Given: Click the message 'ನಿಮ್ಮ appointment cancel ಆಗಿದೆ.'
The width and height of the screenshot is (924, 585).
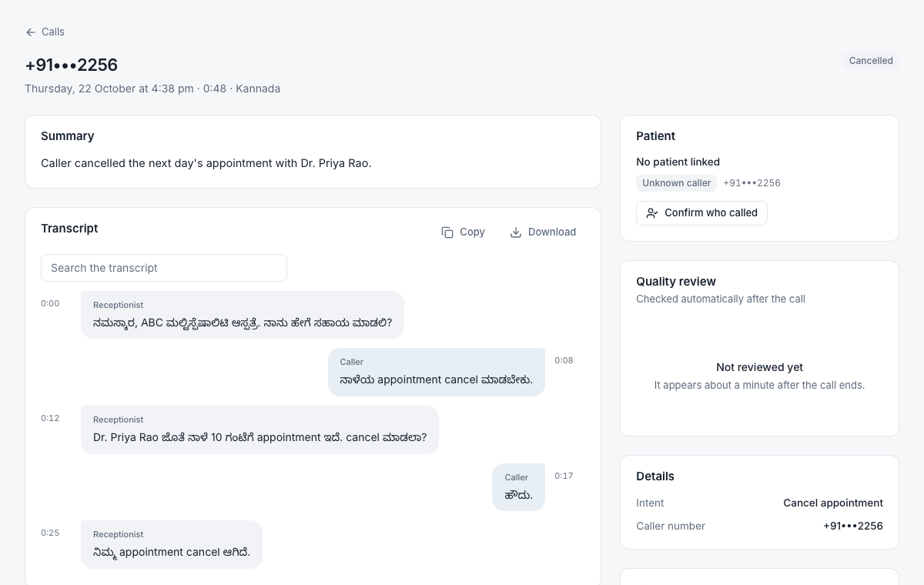Looking at the screenshot, I should [172, 544].
